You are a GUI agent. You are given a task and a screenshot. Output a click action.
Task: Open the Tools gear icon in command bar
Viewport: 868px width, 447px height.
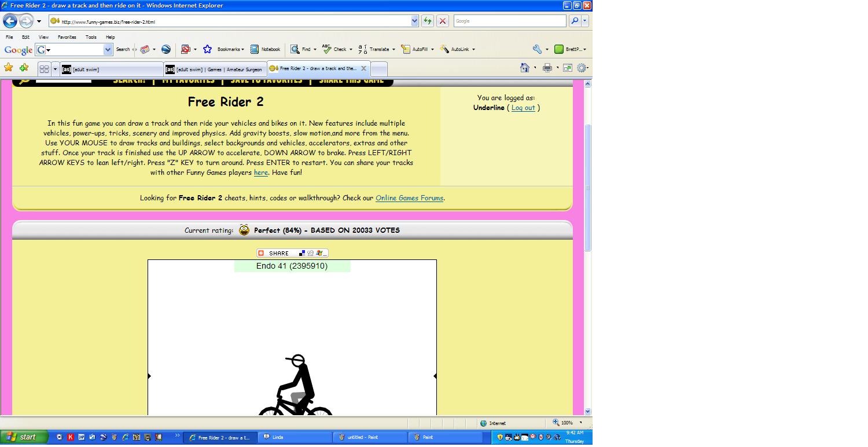point(582,68)
